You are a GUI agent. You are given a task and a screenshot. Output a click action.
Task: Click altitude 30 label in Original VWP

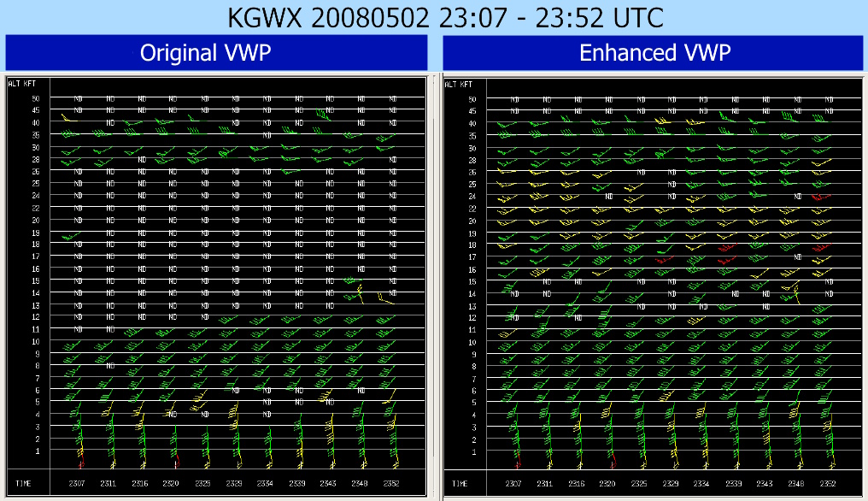pyautogui.click(x=36, y=147)
